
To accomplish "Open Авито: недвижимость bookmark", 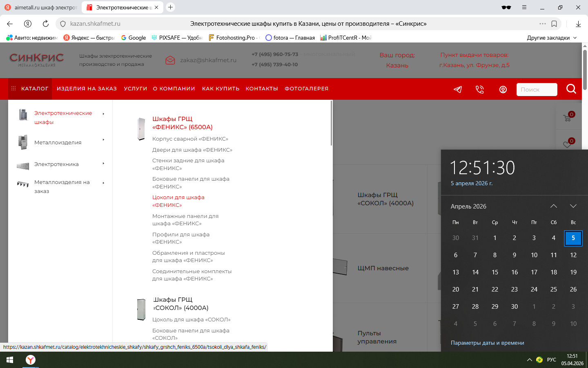I will click(32, 38).
